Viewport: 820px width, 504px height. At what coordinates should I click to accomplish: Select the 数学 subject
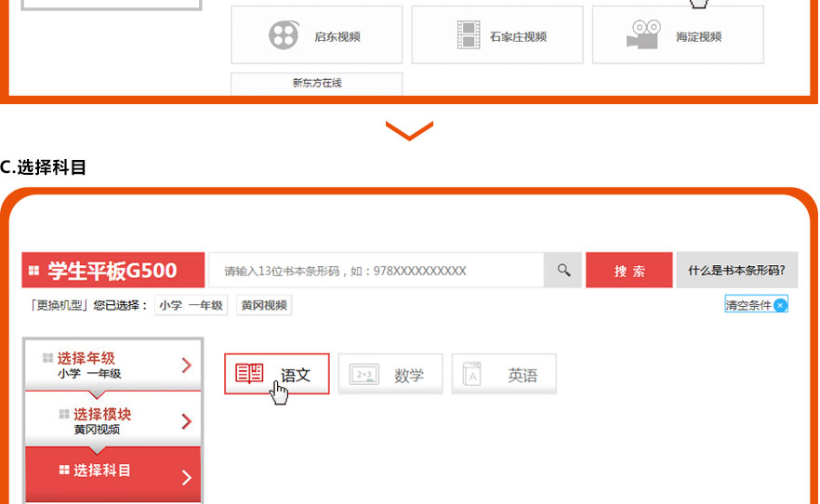(390, 374)
